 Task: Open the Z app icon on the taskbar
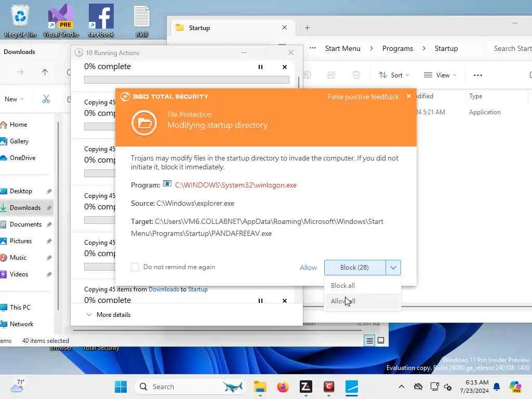click(x=305, y=387)
